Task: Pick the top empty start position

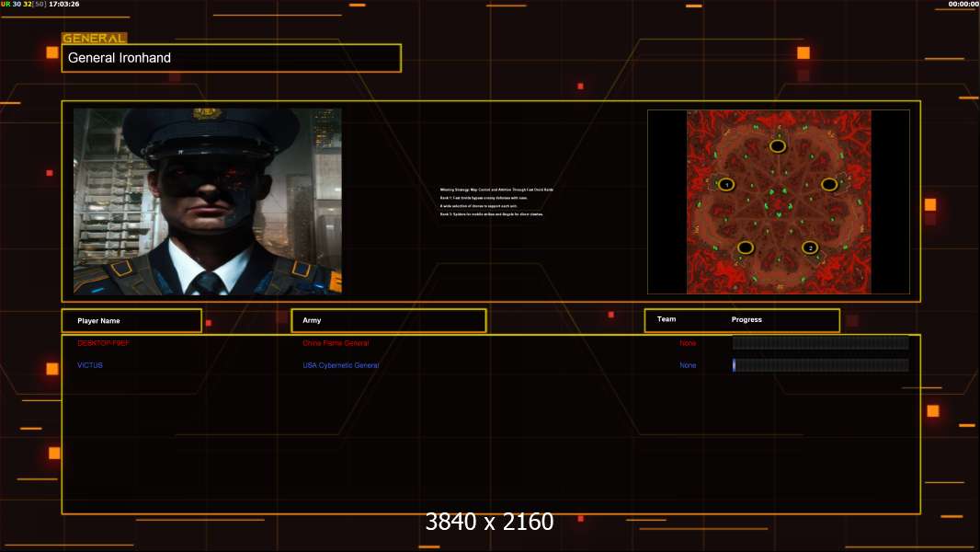Action: point(778,146)
